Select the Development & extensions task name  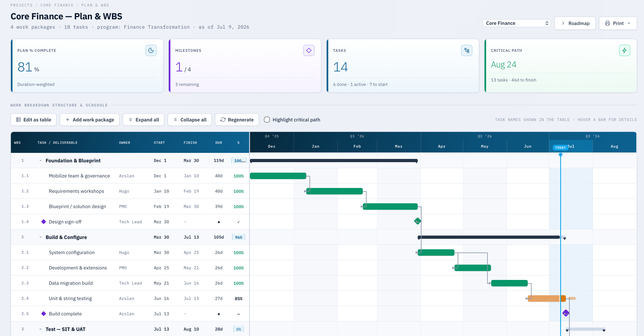tap(78, 268)
